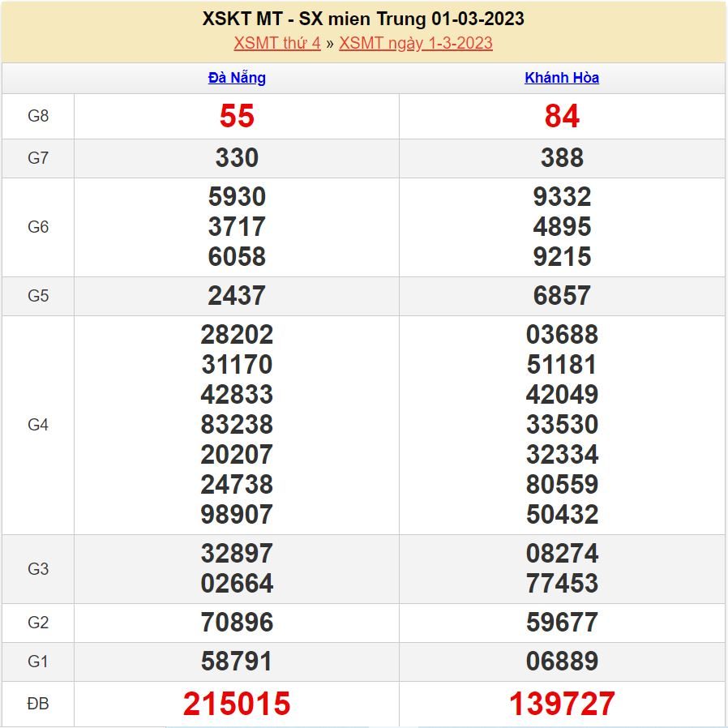This screenshot has height=728, width=728.
Task: Open the Đà Nẵng province link
Action: pyautogui.click(x=237, y=78)
